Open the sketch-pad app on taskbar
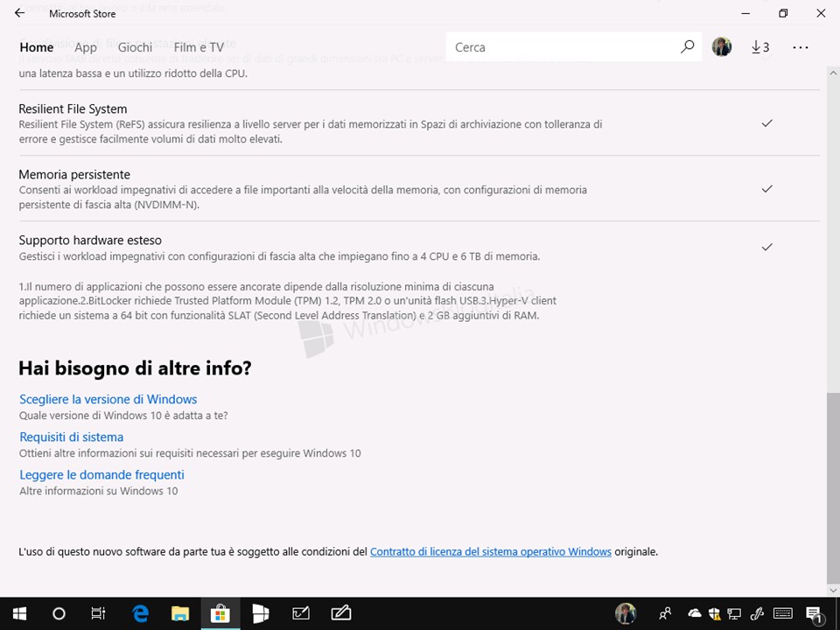 (300, 613)
